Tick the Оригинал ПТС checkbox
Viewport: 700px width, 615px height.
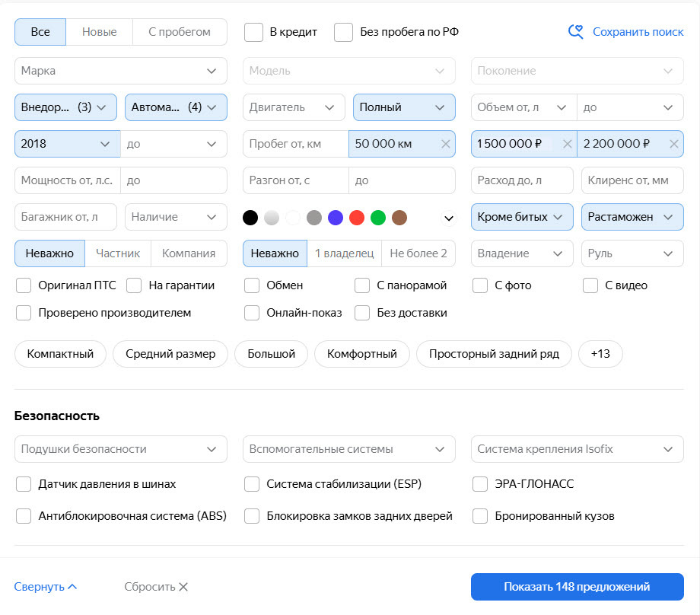(x=24, y=285)
